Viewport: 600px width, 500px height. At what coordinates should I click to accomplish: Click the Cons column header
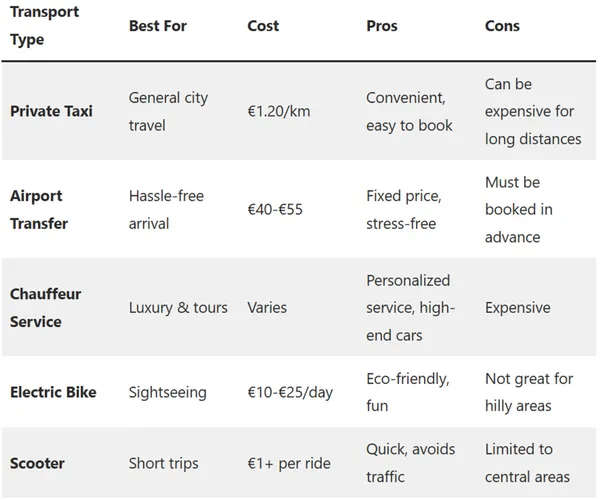[502, 26]
